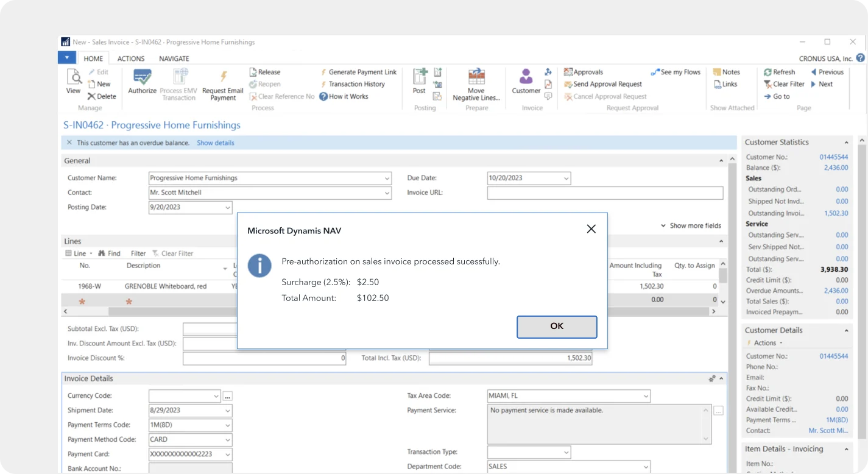Open the Posting Date dropdown
The width and height of the screenshot is (868, 474).
point(228,208)
